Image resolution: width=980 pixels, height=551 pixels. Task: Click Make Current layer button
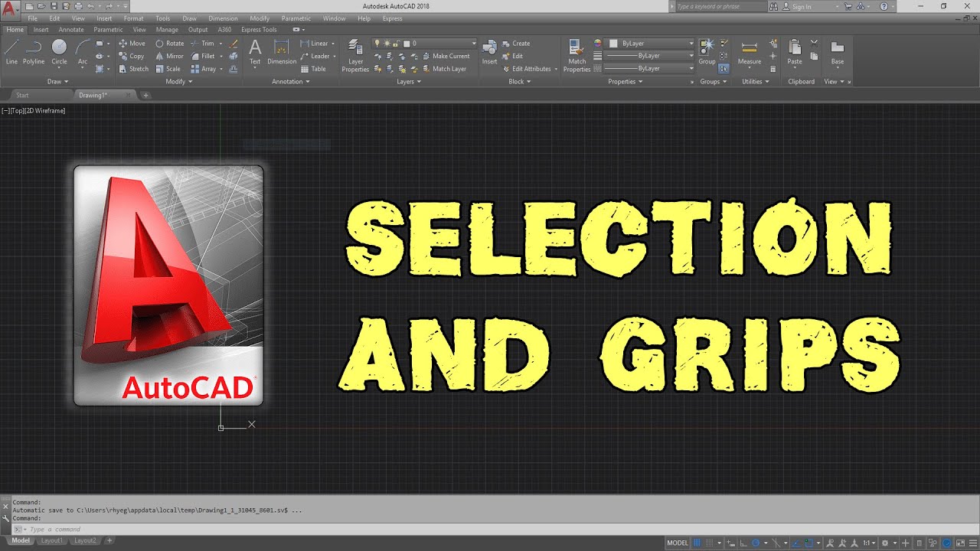point(445,56)
